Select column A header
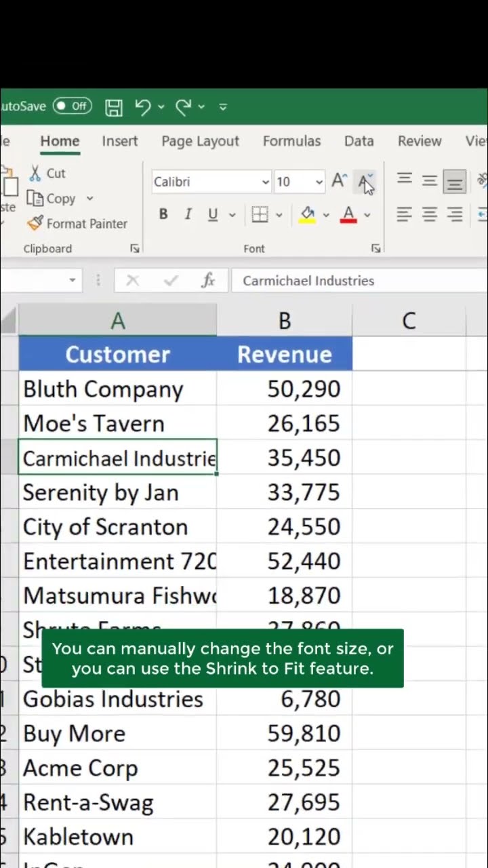This screenshot has width=488, height=868. [118, 320]
